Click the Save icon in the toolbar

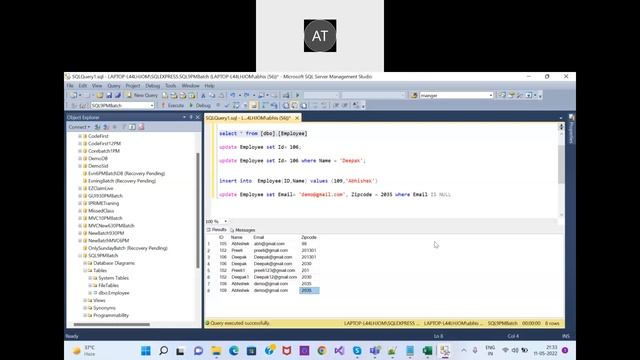pyautogui.click(x=109, y=95)
